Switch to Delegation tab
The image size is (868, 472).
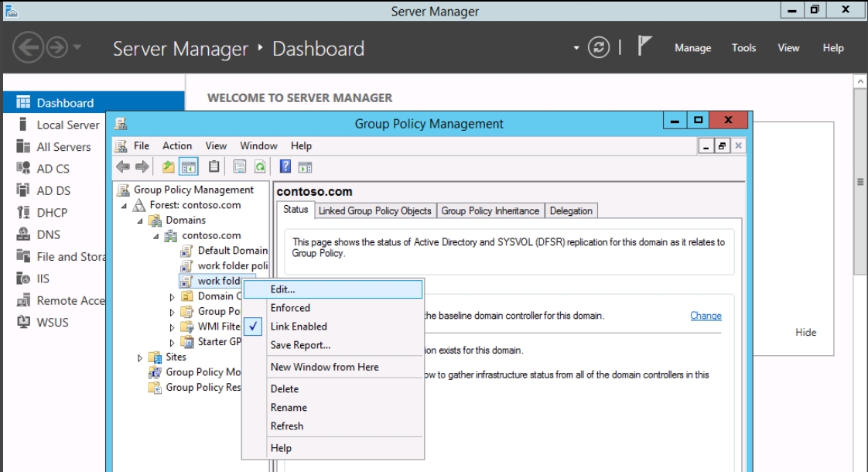tap(571, 211)
